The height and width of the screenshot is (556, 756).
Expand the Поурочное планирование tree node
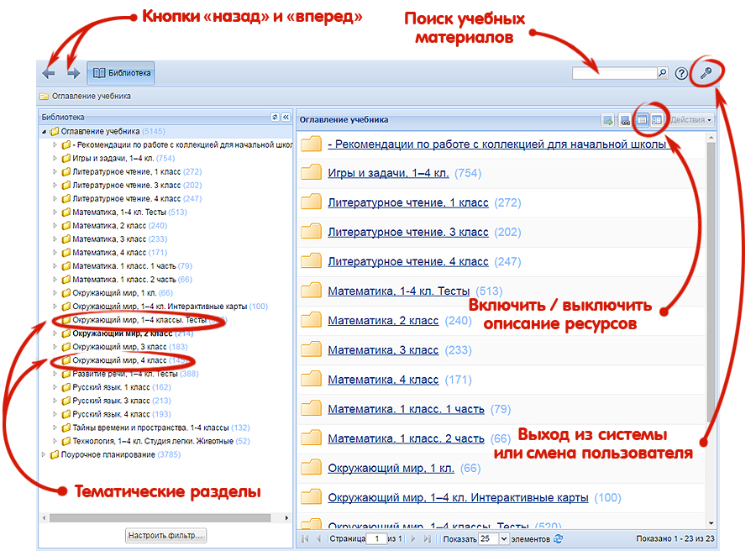click(x=45, y=454)
